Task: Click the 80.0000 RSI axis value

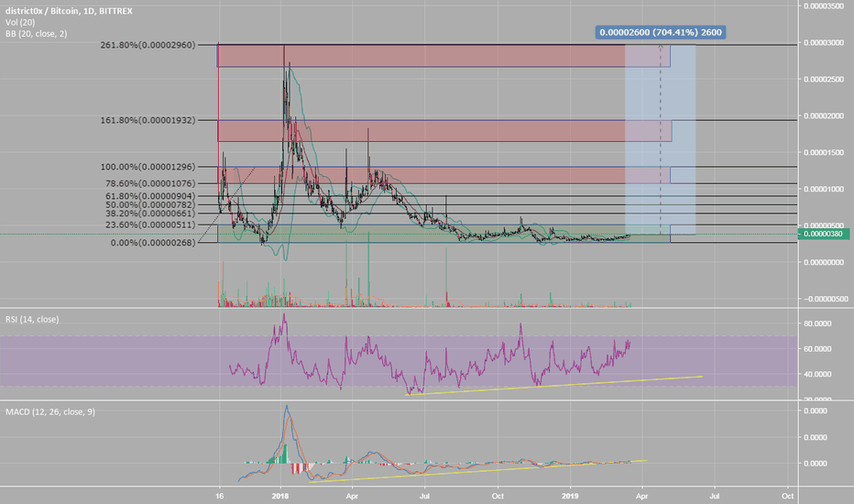Action: (x=817, y=323)
